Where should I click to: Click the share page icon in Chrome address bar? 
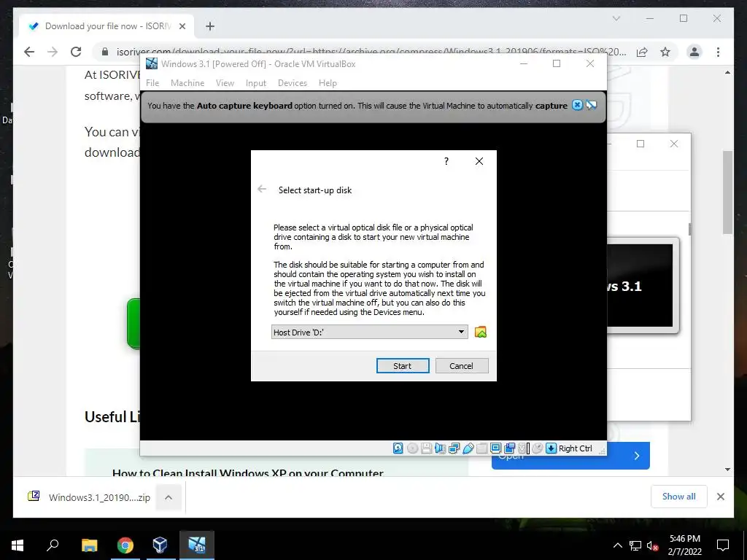tap(642, 52)
